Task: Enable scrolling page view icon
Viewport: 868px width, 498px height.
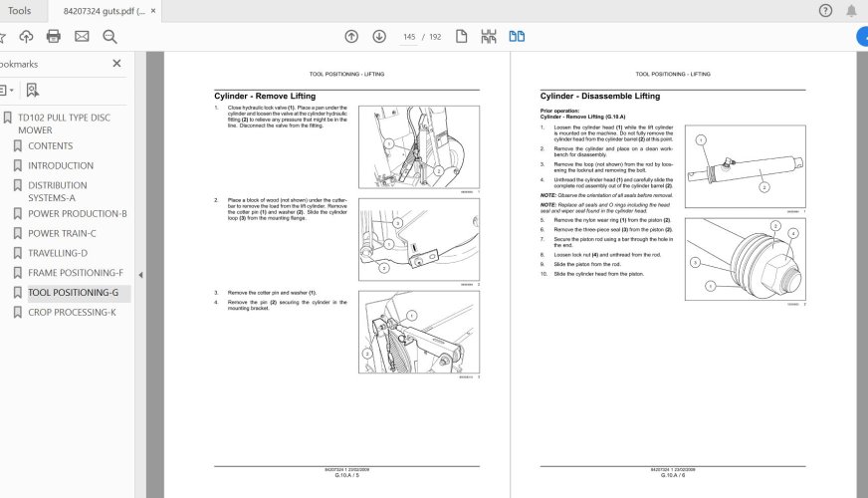Action: 489,37
